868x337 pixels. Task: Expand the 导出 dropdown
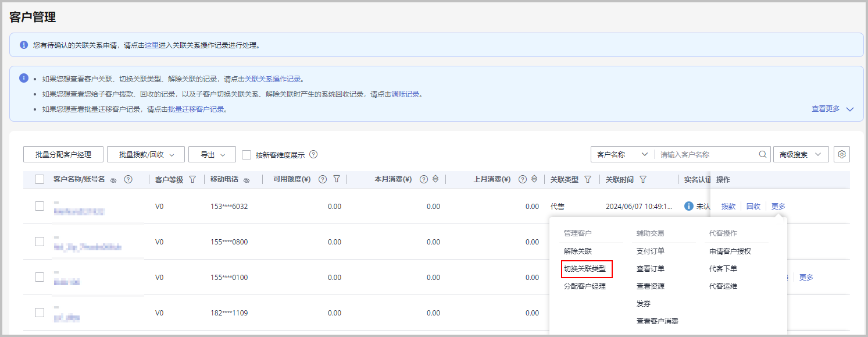(212, 155)
